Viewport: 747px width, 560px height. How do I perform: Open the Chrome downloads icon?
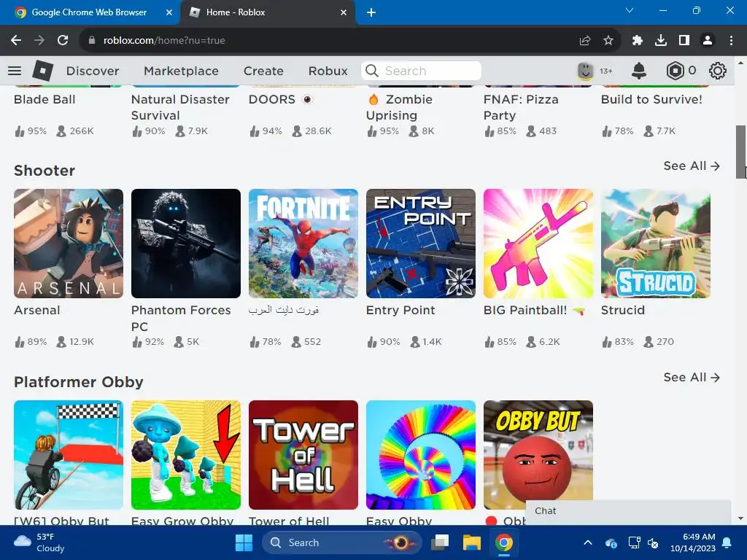(661, 41)
